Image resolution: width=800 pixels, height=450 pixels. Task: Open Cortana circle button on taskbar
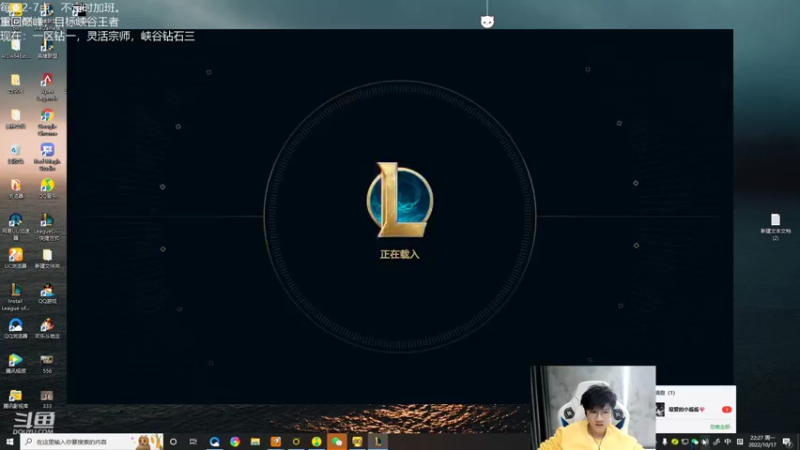(x=173, y=441)
